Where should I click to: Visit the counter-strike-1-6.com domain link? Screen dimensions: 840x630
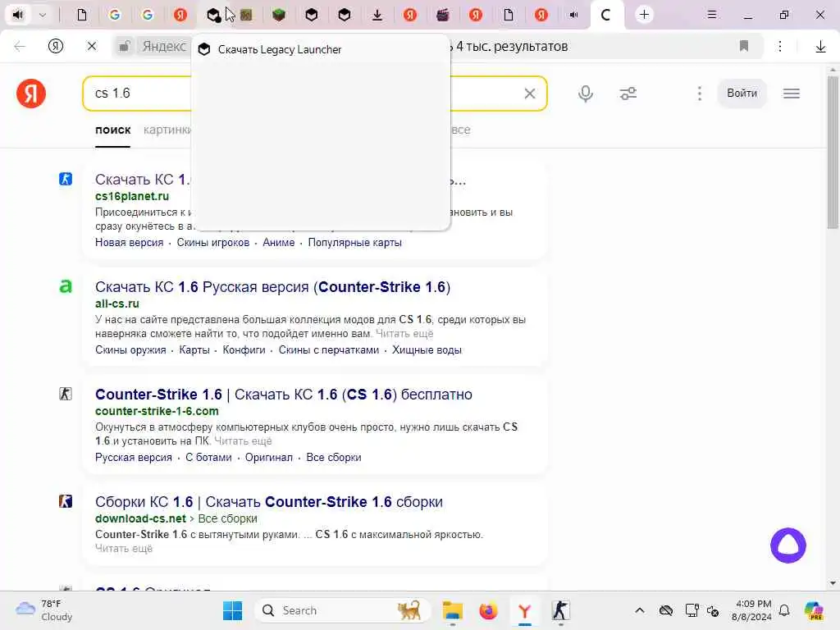pyautogui.click(x=157, y=411)
